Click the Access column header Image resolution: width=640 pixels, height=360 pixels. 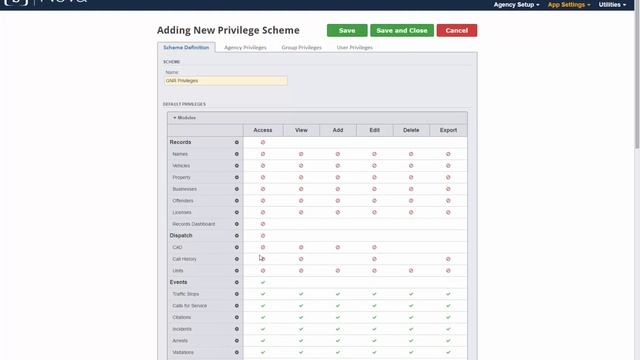(x=263, y=130)
